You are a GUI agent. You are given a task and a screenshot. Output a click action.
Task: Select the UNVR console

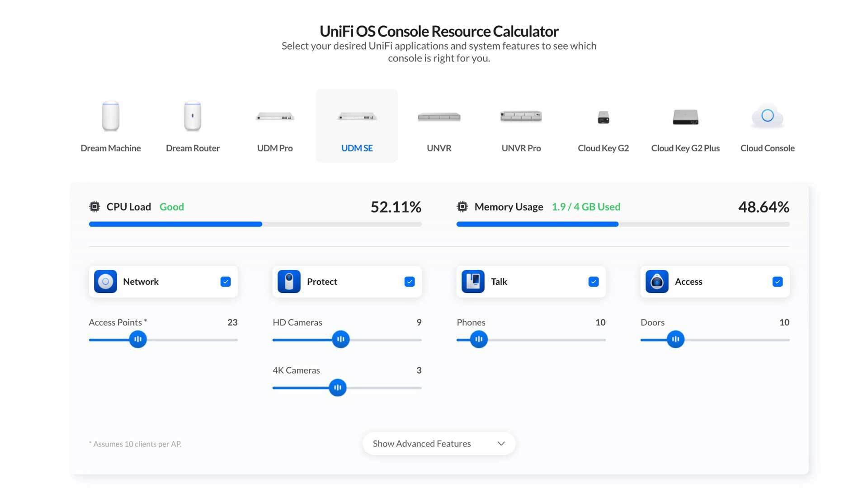439,124
